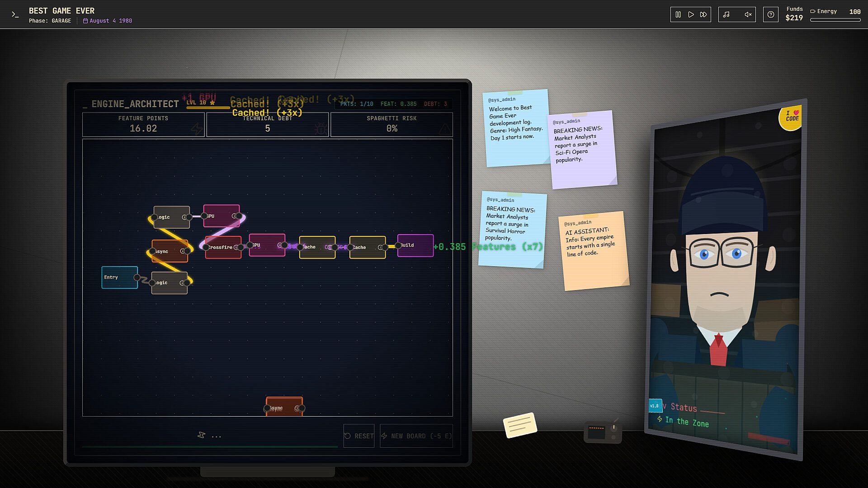Click the SPAGHETTI RISK stat panel

pos(392,124)
